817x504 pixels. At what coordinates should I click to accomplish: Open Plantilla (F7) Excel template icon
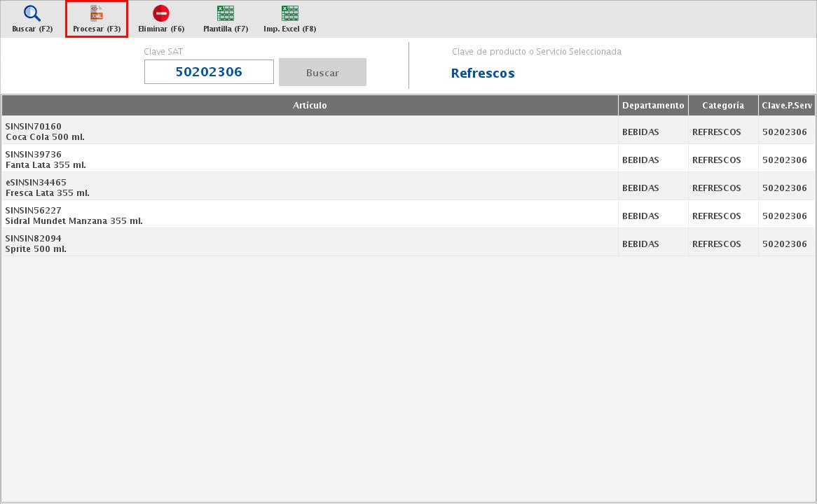pyautogui.click(x=226, y=14)
